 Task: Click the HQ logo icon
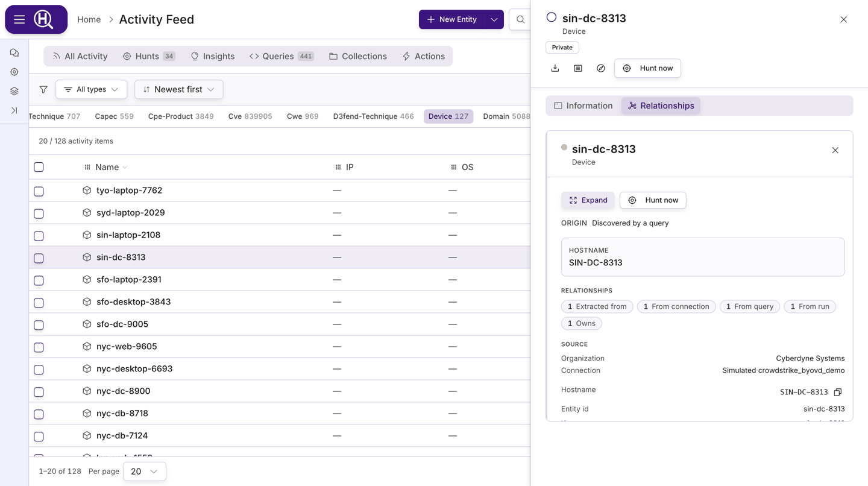(x=43, y=19)
